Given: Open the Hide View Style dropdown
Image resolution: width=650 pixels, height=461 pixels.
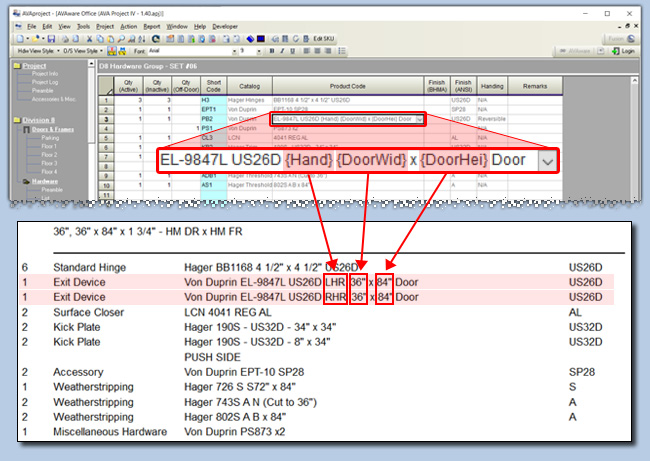Looking at the screenshot, I should (36, 50).
